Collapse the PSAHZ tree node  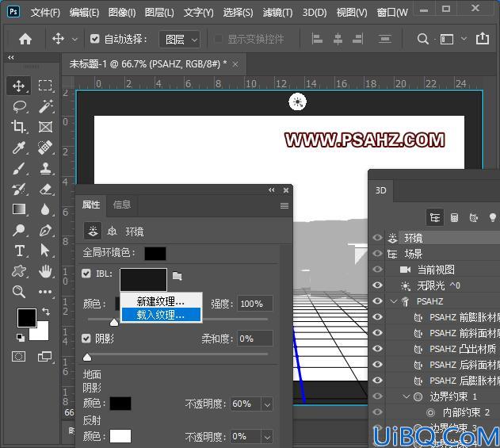click(394, 301)
